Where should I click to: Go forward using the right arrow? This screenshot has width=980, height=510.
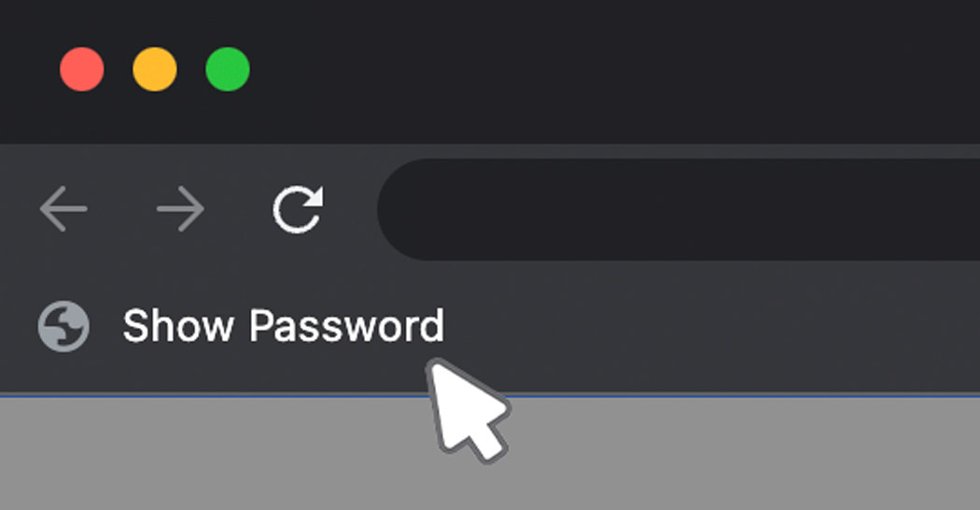(x=181, y=208)
